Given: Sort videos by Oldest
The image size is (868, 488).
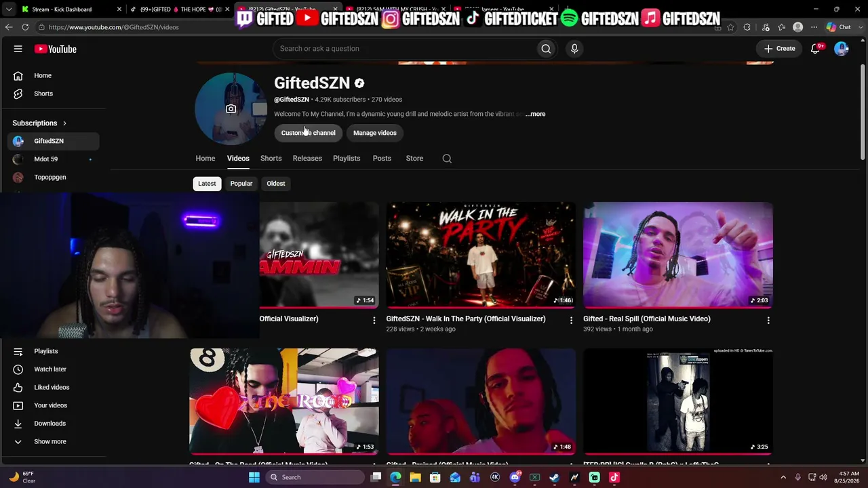Looking at the screenshot, I should (x=276, y=184).
